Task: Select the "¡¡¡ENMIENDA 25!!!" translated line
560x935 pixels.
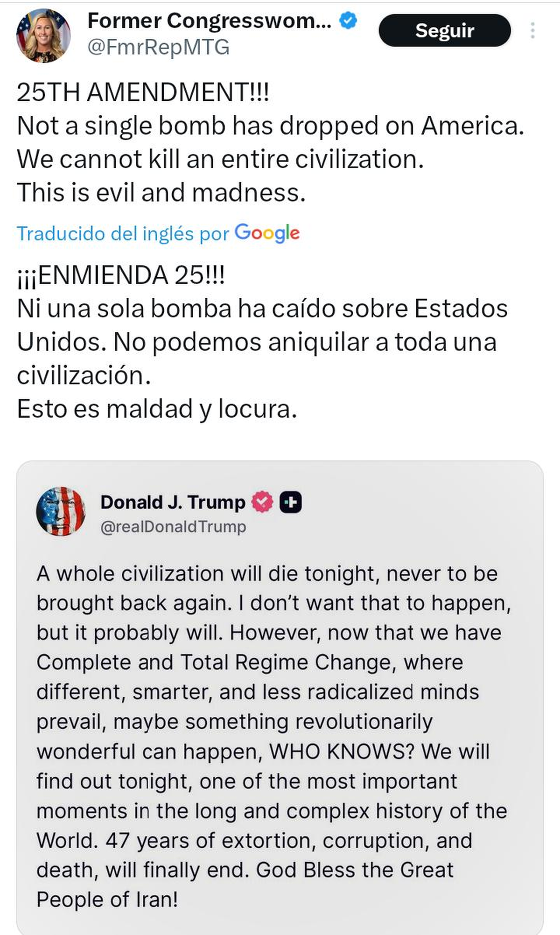Action: (121, 275)
